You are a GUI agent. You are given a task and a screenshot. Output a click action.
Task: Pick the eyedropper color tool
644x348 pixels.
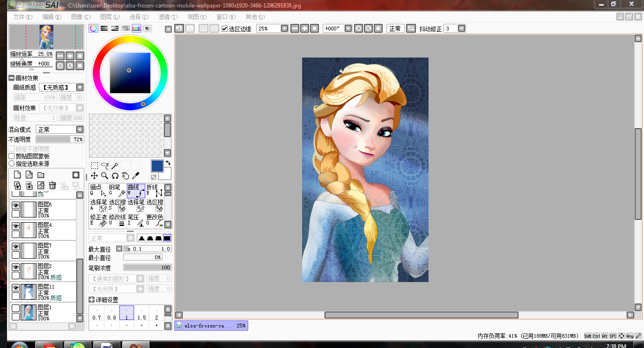coord(136,175)
